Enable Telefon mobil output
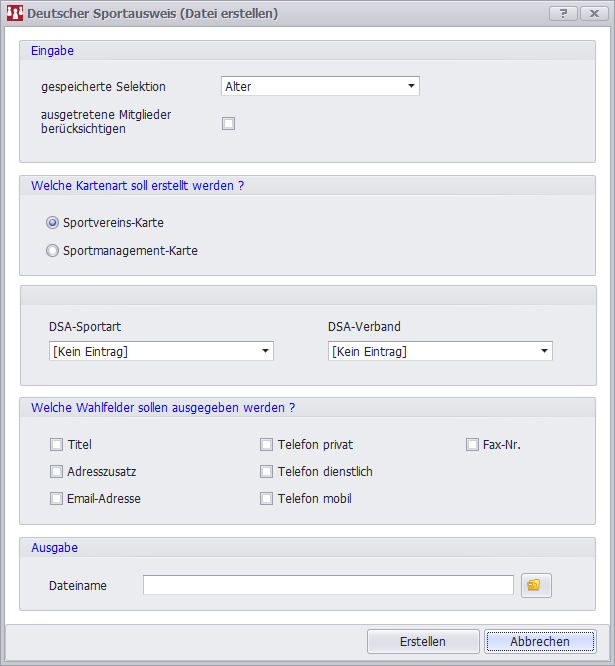This screenshot has width=615, height=666. point(266,498)
